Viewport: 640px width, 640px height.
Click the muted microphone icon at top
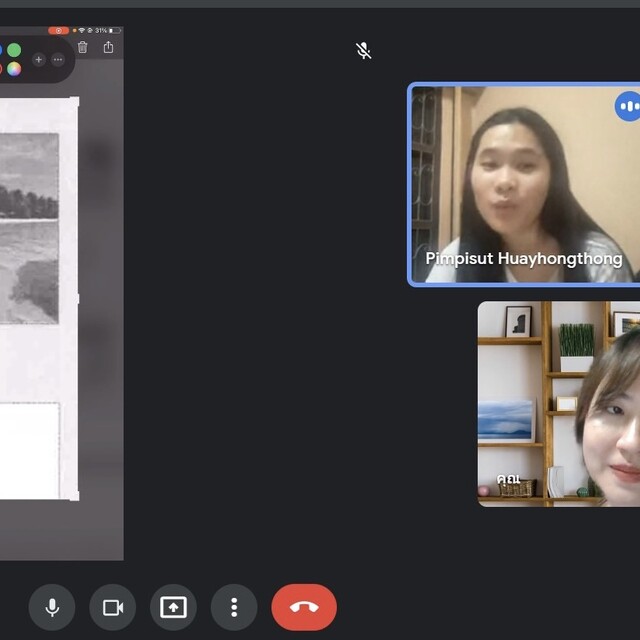(364, 51)
